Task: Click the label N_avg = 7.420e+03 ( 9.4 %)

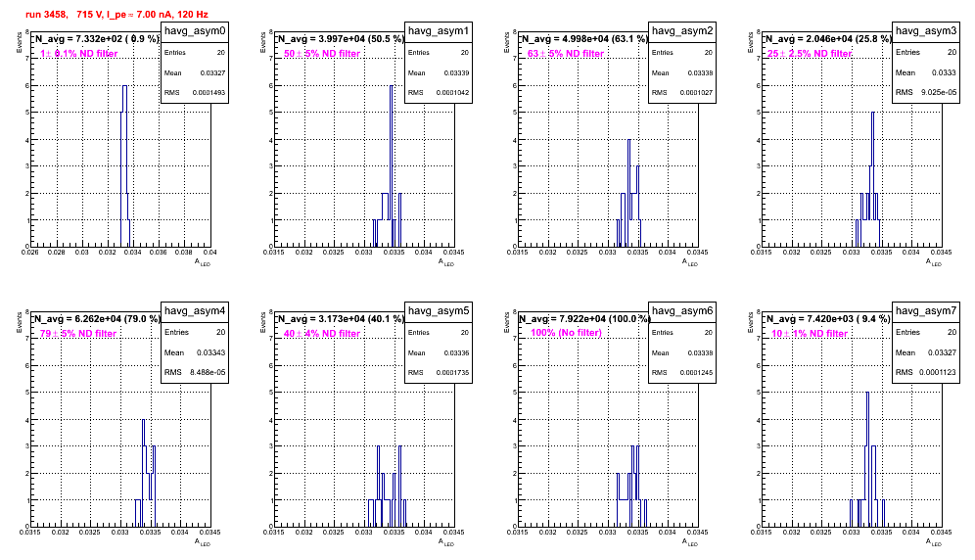Action: tap(827, 318)
